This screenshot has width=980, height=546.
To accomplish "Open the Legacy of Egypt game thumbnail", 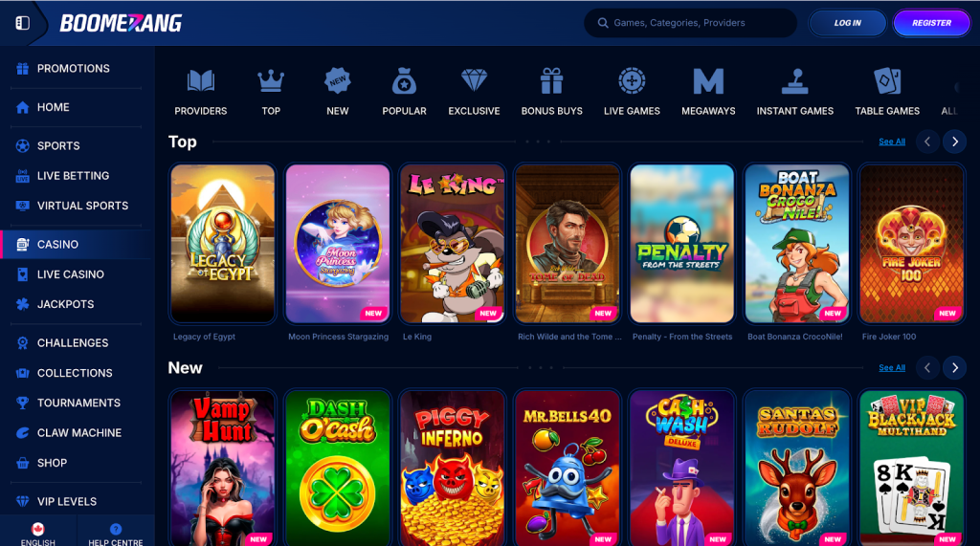I will (x=222, y=244).
